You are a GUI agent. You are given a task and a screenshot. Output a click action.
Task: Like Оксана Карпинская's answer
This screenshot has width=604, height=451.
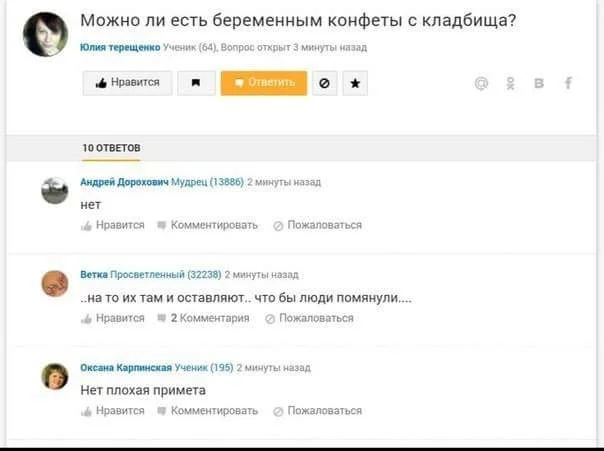pyautogui.click(x=113, y=411)
